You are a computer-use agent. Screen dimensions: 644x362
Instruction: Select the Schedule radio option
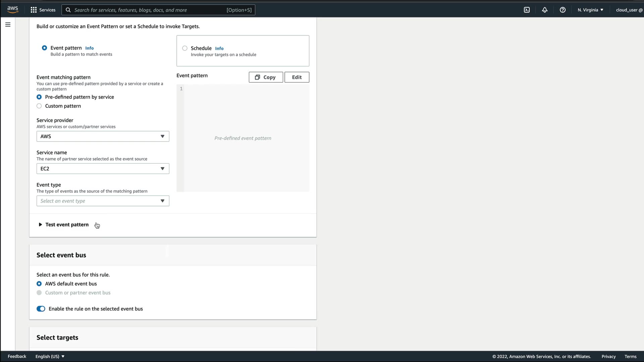click(185, 48)
